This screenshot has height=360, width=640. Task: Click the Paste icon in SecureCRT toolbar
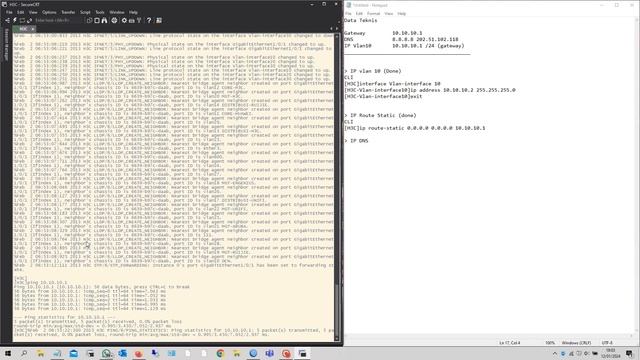click(x=97, y=20)
